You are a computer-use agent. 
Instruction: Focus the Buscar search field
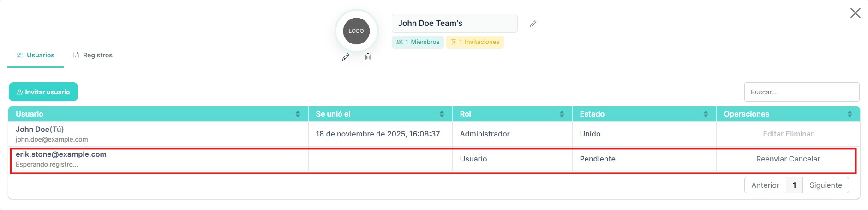click(x=802, y=92)
